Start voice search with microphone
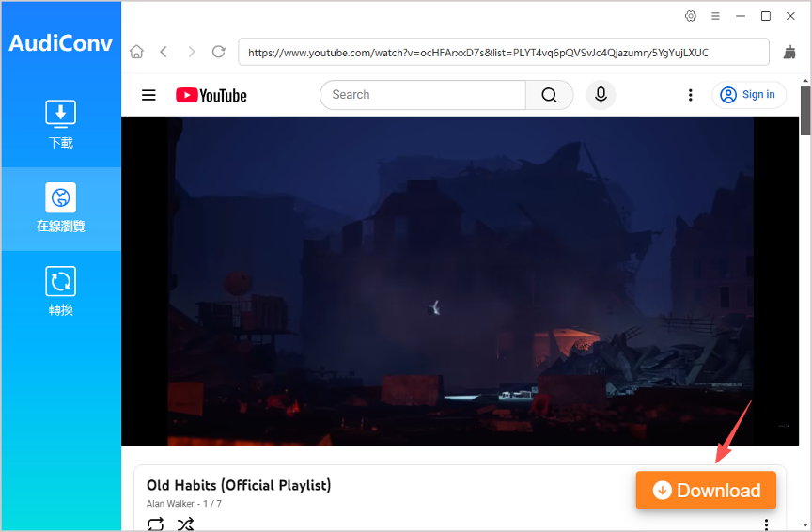This screenshot has height=532, width=812. (601, 95)
